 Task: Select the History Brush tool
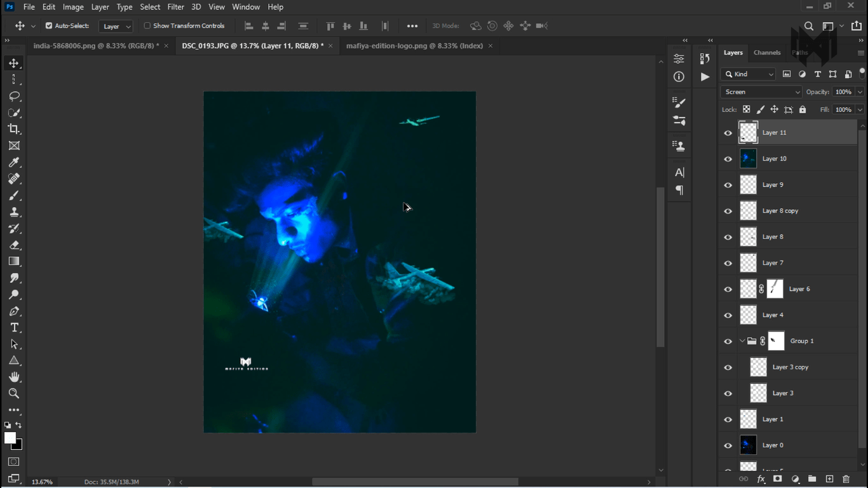[14, 228]
